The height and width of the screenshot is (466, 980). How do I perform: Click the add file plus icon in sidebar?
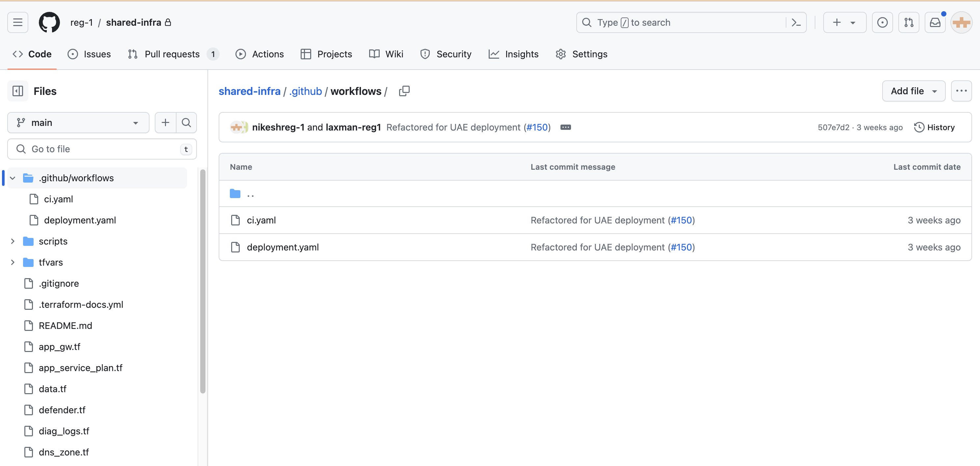point(166,123)
